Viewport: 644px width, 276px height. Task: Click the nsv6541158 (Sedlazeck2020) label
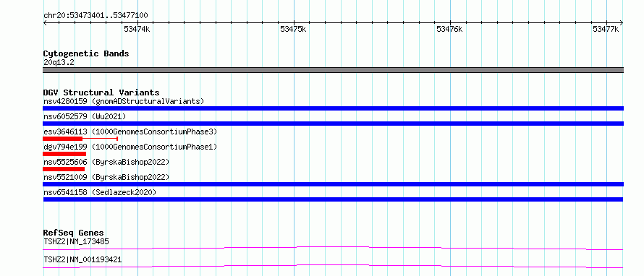pyautogui.click(x=100, y=192)
